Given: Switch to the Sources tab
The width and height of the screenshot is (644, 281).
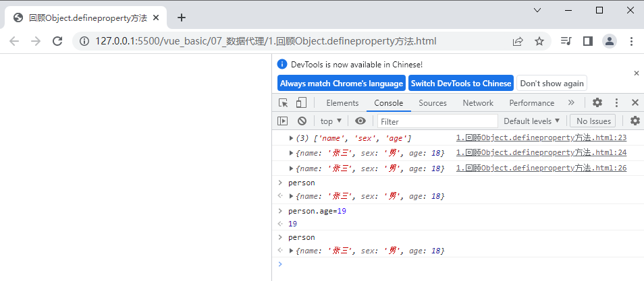Looking at the screenshot, I should tap(433, 103).
